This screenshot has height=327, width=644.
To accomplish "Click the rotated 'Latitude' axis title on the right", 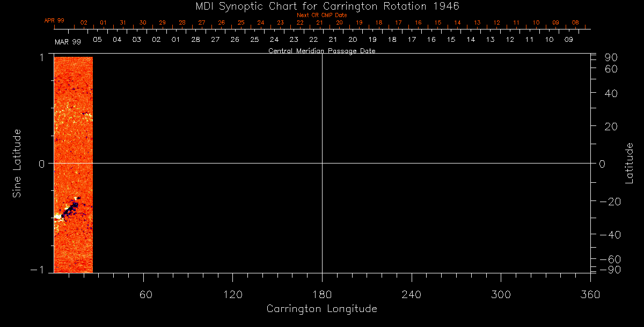I will [630, 163].
